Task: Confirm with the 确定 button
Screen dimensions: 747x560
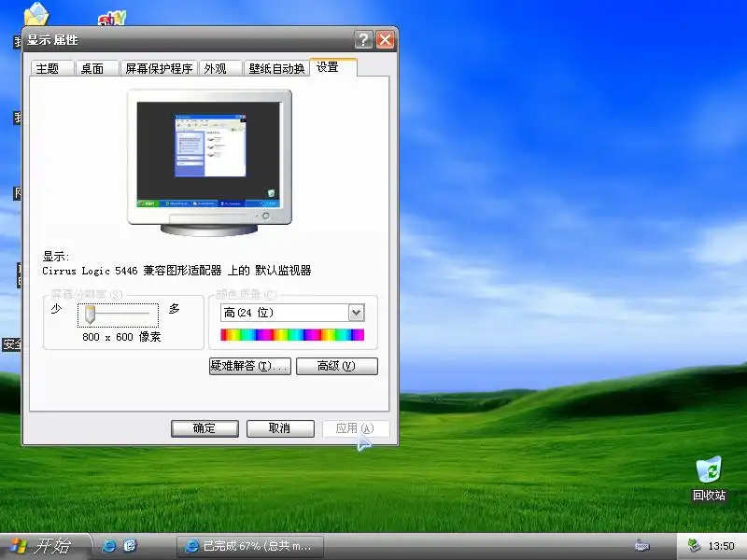Action: pos(204,428)
